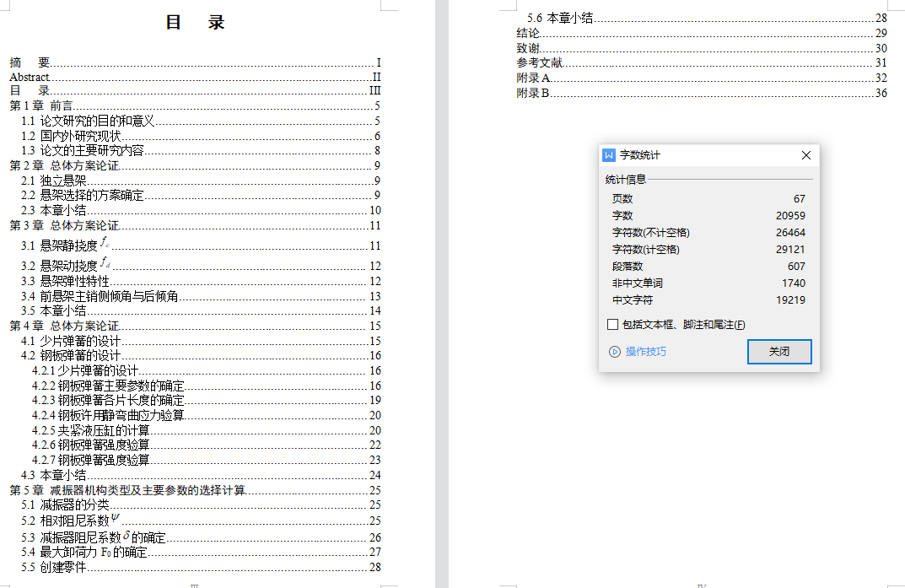The width and height of the screenshot is (905, 588).
Task: Enable 包括文本框、脚注和尾注 checkbox
Action: (612, 325)
